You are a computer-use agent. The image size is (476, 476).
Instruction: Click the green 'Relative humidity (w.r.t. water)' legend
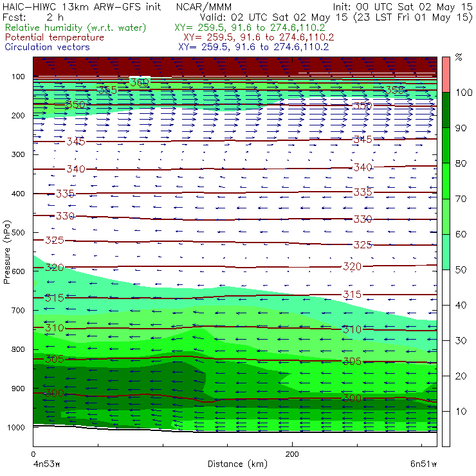(x=75, y=28)
